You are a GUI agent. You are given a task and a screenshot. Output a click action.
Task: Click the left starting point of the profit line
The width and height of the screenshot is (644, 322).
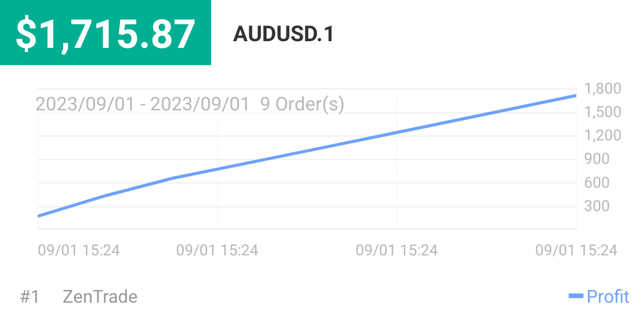point(39,216)
